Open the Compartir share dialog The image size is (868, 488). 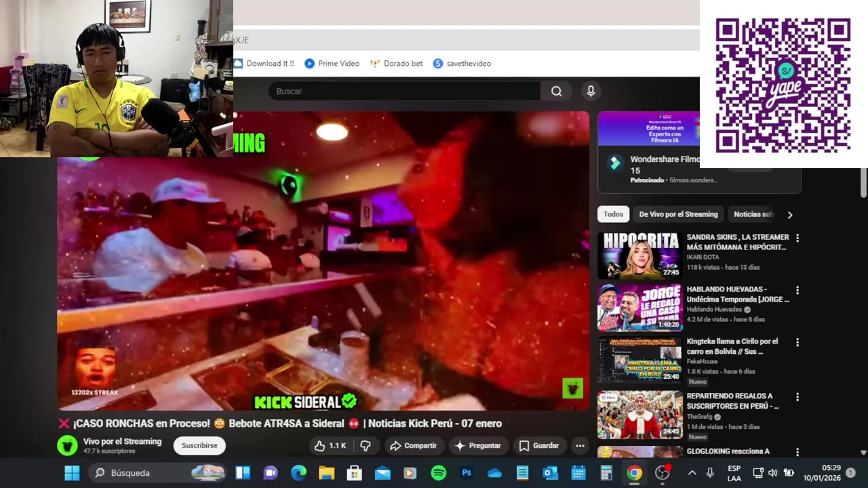[413, 445]
